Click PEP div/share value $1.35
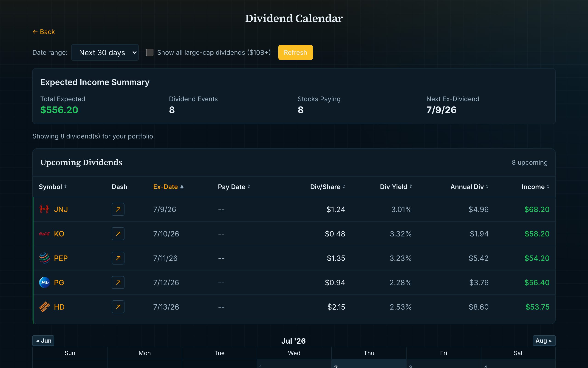588x368 pixels. [x=336, y=258]
